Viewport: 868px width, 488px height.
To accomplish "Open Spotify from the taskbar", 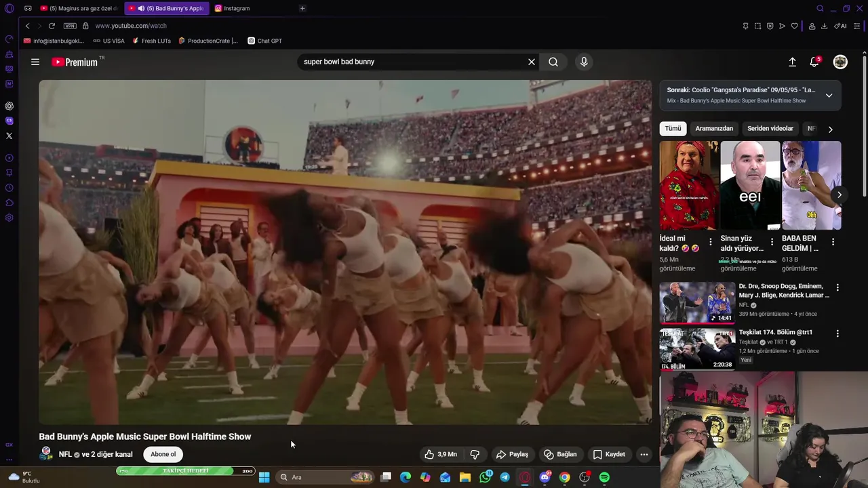I will pos(604,477).
